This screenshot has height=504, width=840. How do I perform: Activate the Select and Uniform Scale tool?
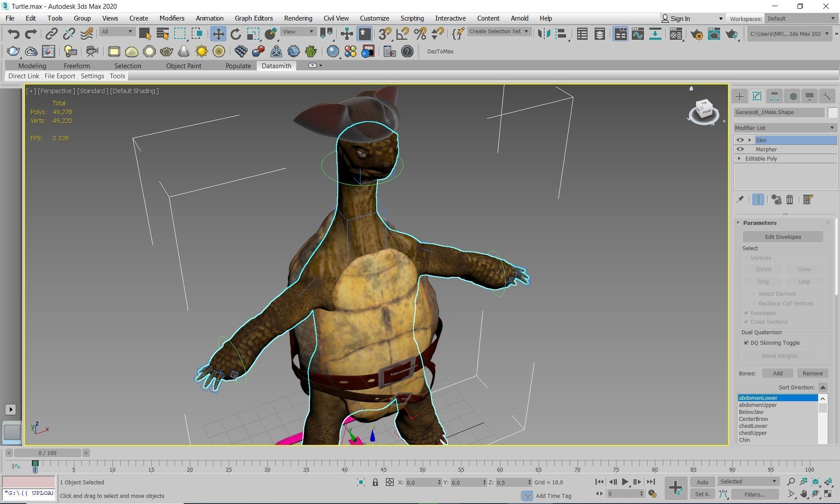(253, 34)
